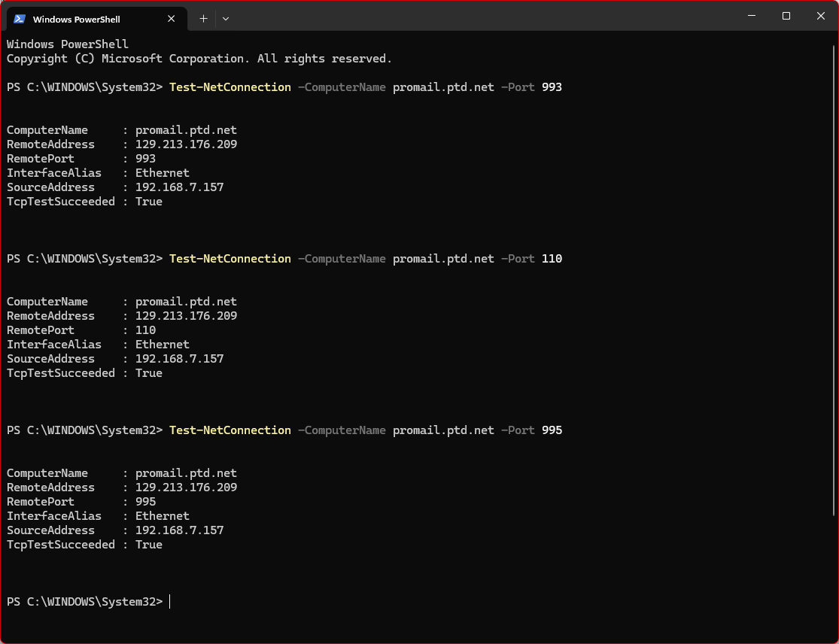
Task: Click RemotePort value 995
Action: click(145, 503)
